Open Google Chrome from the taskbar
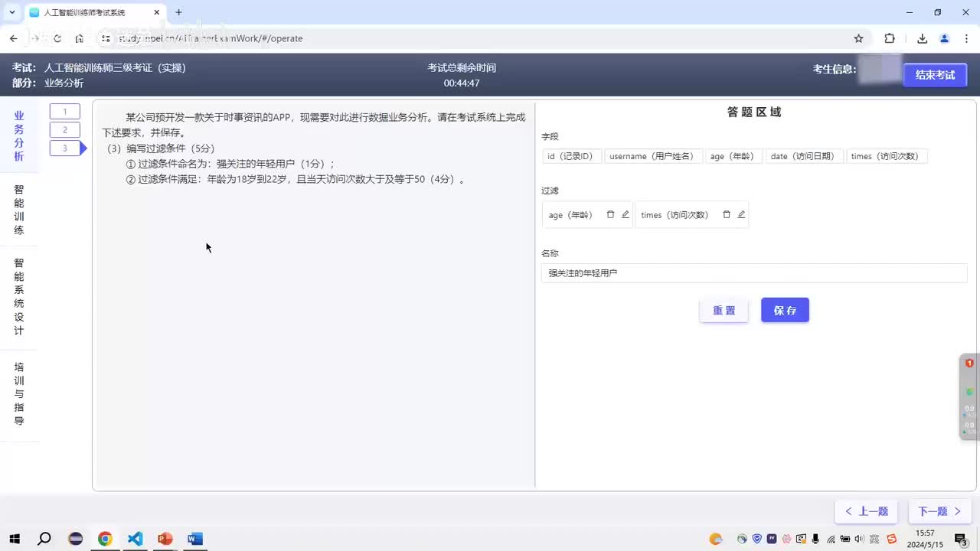This screenshot has width=980, height=551. coord(105,539)
